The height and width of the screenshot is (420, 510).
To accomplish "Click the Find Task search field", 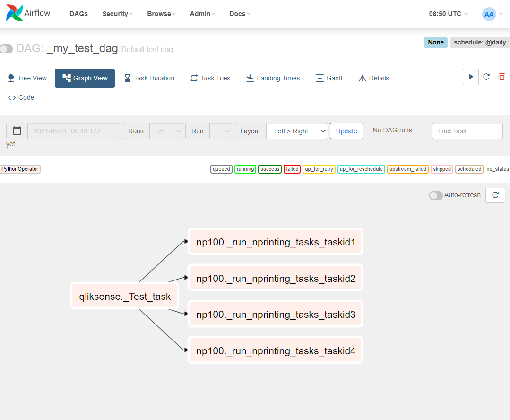I will tap(467, 131).
